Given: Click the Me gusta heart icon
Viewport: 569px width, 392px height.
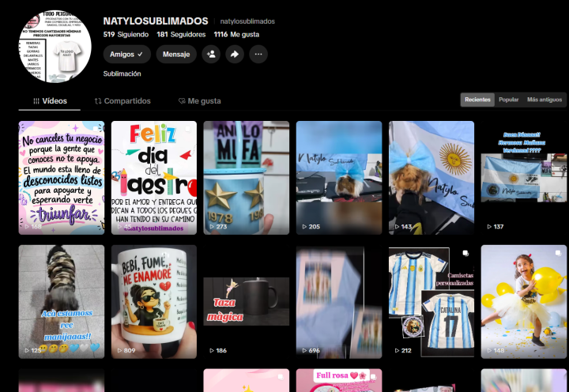Looking at the screenshot, I should click(182, 101).
